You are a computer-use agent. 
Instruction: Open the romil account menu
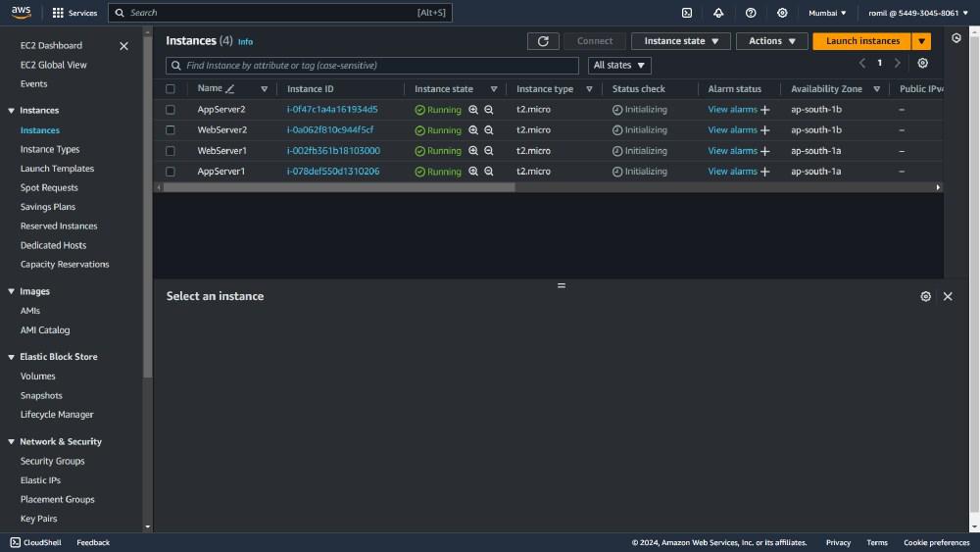tap(917, 13)
